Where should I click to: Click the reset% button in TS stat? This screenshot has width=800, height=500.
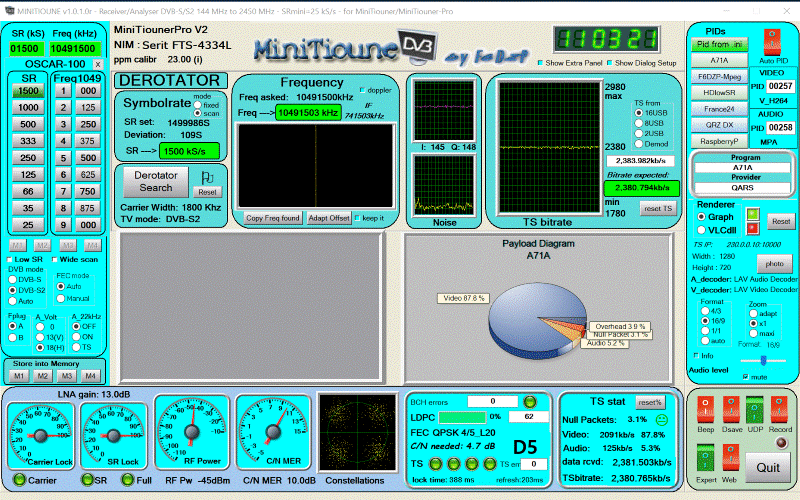click(649, 402)
